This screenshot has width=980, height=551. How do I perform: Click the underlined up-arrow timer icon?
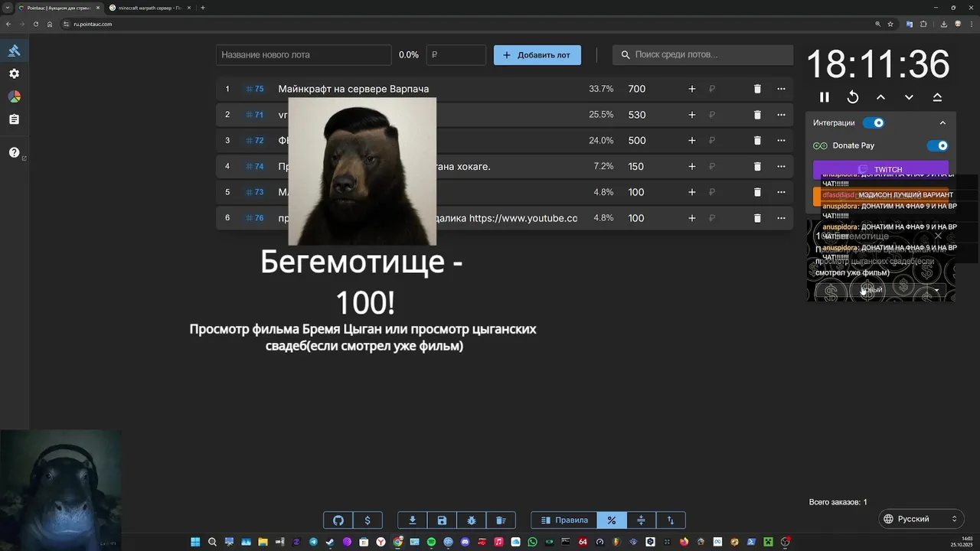click(x=937, y=97)
